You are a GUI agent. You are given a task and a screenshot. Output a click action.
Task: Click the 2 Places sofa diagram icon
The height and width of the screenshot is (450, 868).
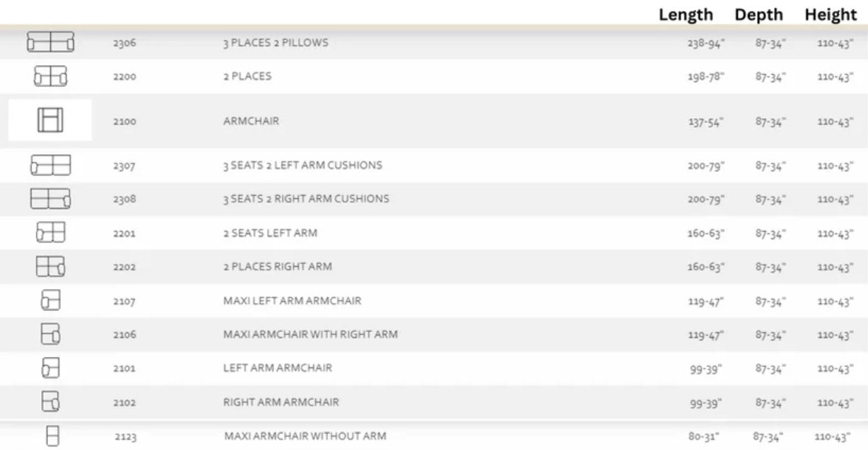(50, 76)
